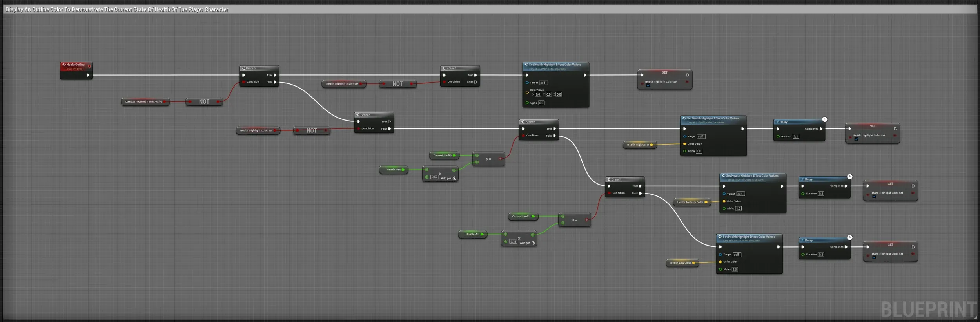Click red output pin of the 0.33 comparison >= node

click(x=586, y=220)
